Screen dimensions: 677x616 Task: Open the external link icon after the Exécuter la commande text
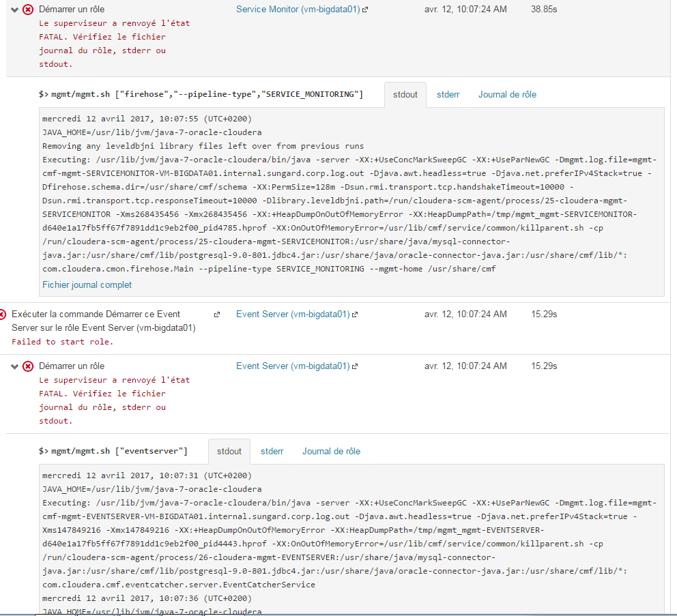coord(217,315)
